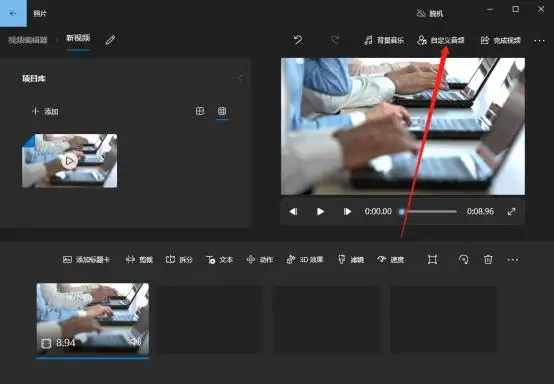The width and height of the screenshot is (554, 385).
Task: Select the 新视频 project title
Action: [x=78, y=38]
